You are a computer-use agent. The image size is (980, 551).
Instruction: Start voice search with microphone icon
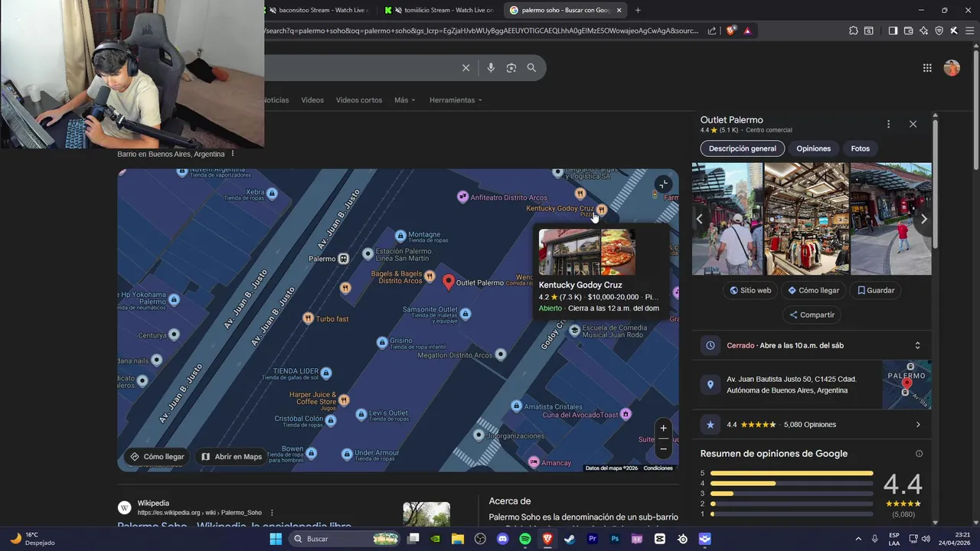(x=491, y=68)
